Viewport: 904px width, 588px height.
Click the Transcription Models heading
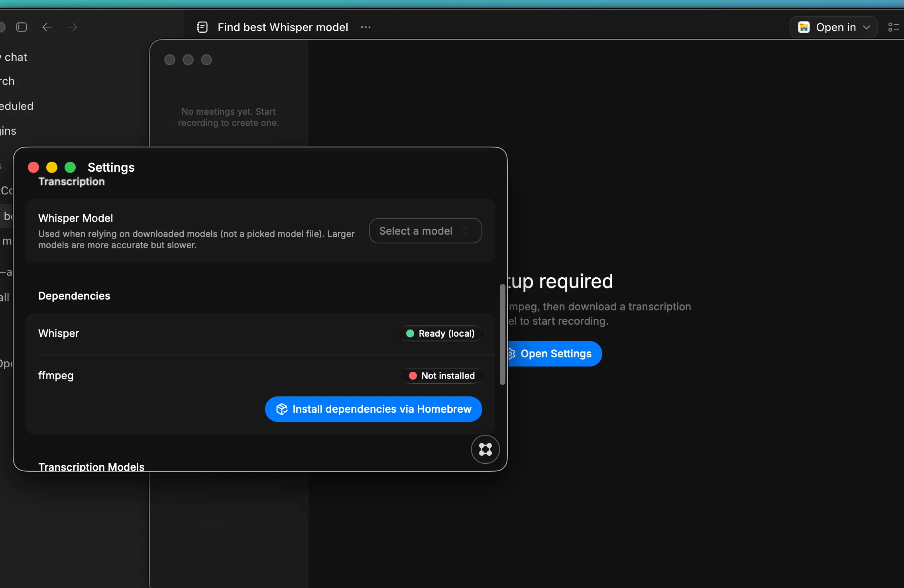coord(91,466)
